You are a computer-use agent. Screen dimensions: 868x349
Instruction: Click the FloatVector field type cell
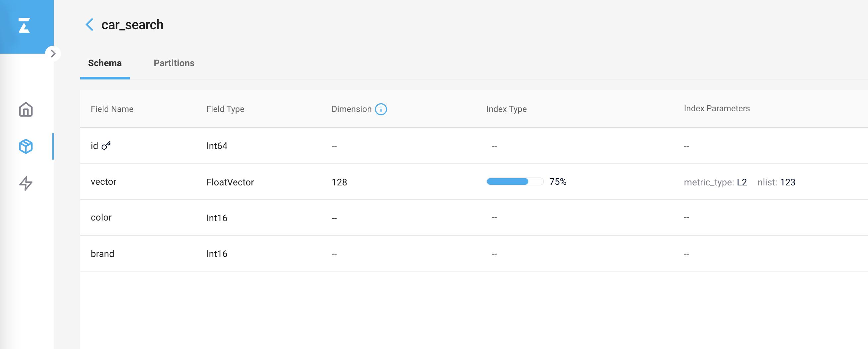(x=230, y=182)
